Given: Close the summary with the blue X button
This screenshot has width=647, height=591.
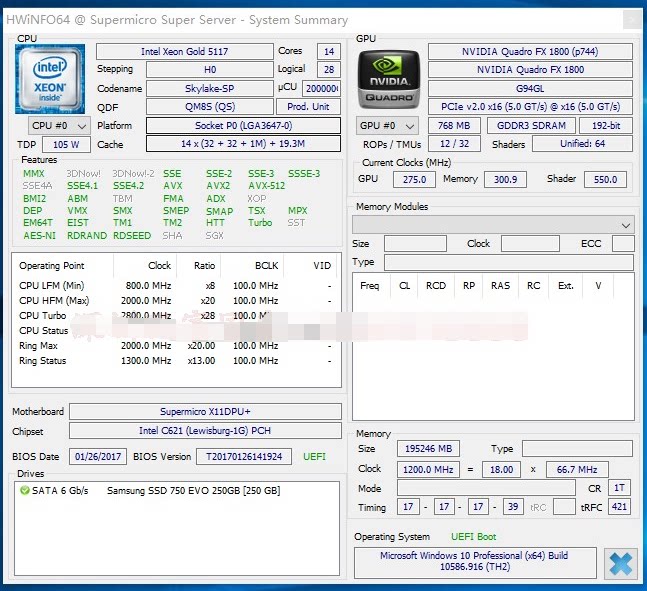Looking at the screenshot, I should click(620, 563).
